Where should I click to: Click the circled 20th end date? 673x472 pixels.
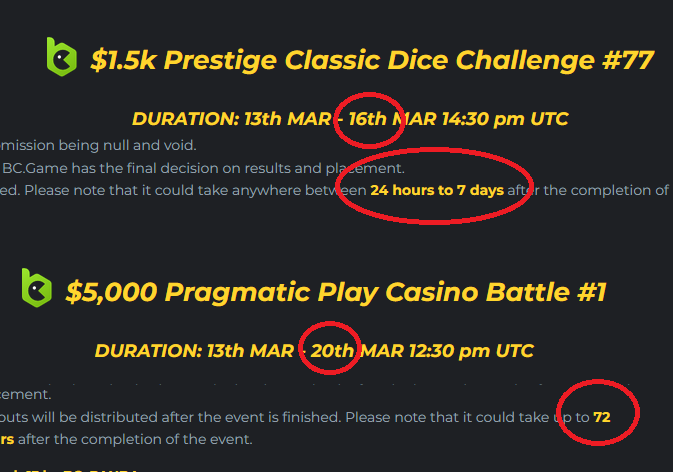point(331,350)
